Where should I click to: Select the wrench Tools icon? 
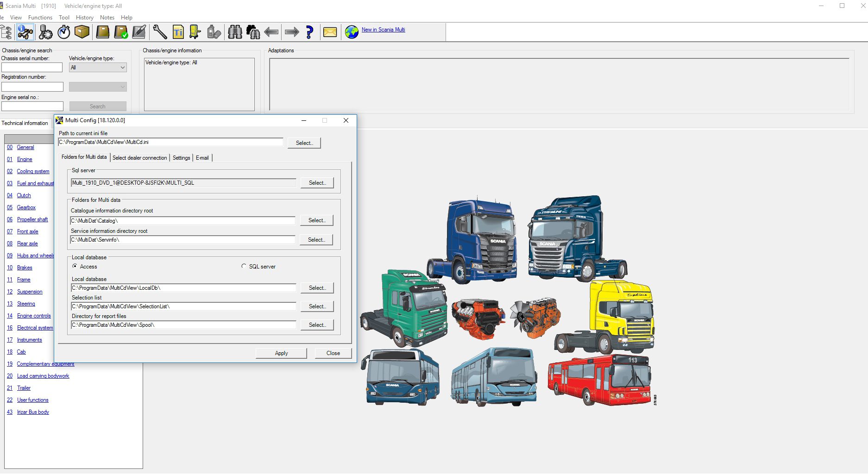coord(160,32)
